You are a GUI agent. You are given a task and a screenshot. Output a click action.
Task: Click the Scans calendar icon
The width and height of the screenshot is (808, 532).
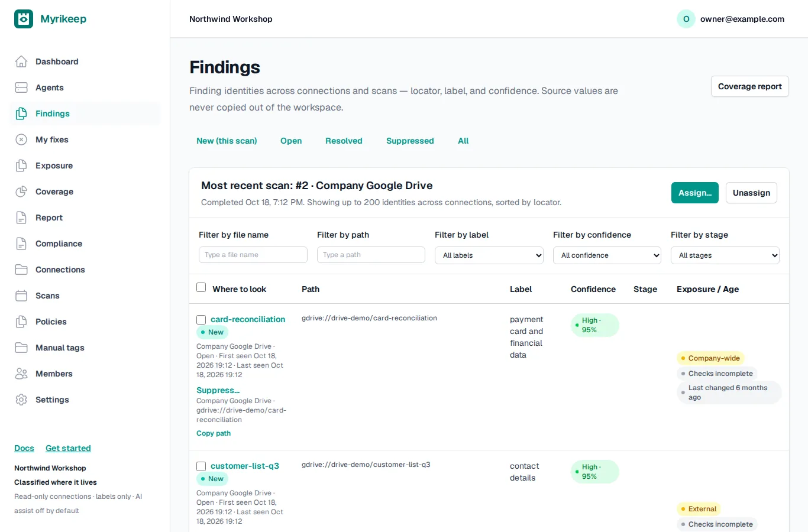[21, 296]
